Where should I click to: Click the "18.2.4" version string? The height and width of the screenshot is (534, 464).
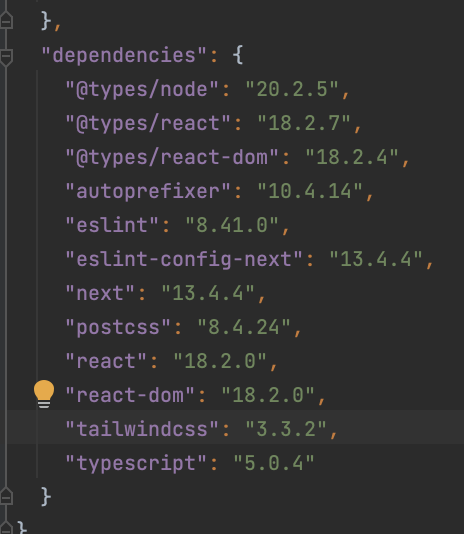pos(352,157)
